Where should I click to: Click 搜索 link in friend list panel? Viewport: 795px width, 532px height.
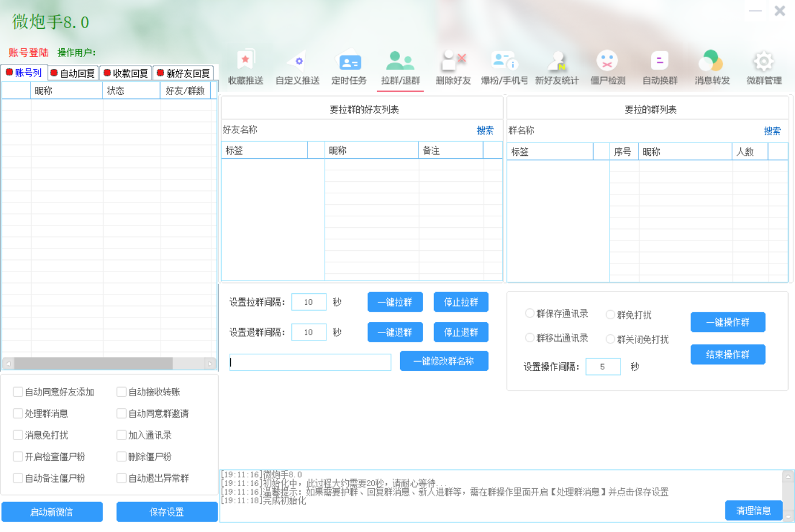(485, 131)
